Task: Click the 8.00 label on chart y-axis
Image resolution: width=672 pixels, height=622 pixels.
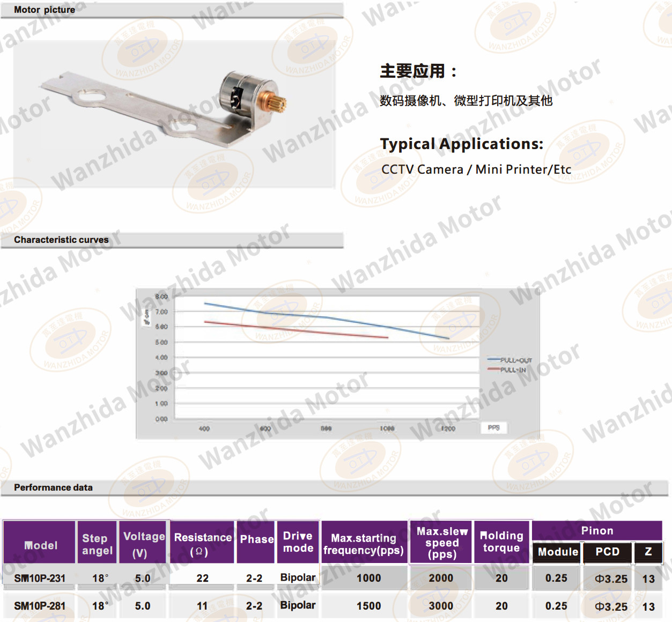Action: pos(161,297)
